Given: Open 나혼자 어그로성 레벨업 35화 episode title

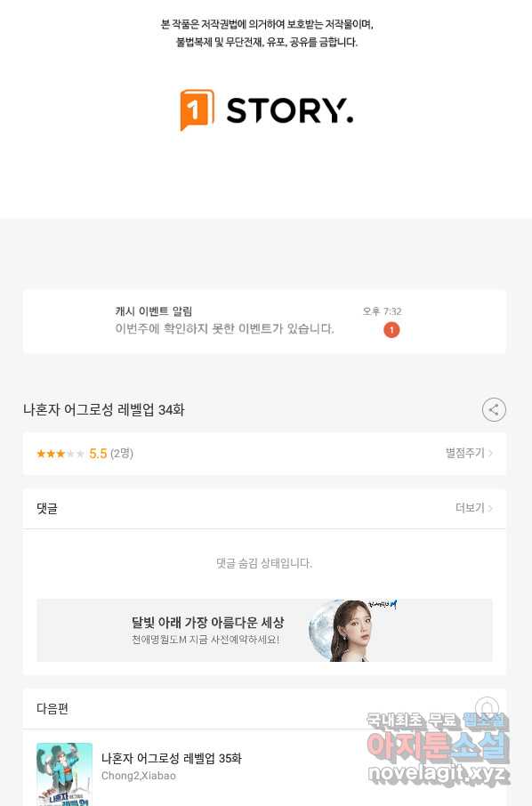Looking at the screenshot, I should pos(171,758).
